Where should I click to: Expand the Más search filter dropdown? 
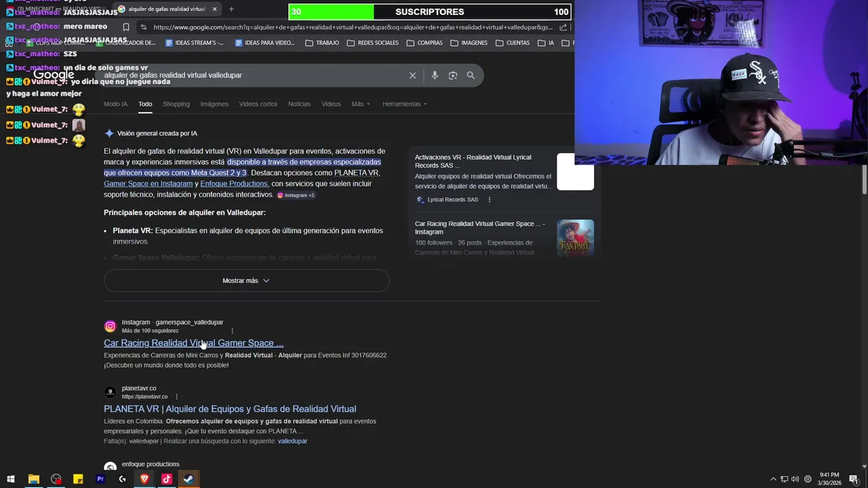point(361,104)
